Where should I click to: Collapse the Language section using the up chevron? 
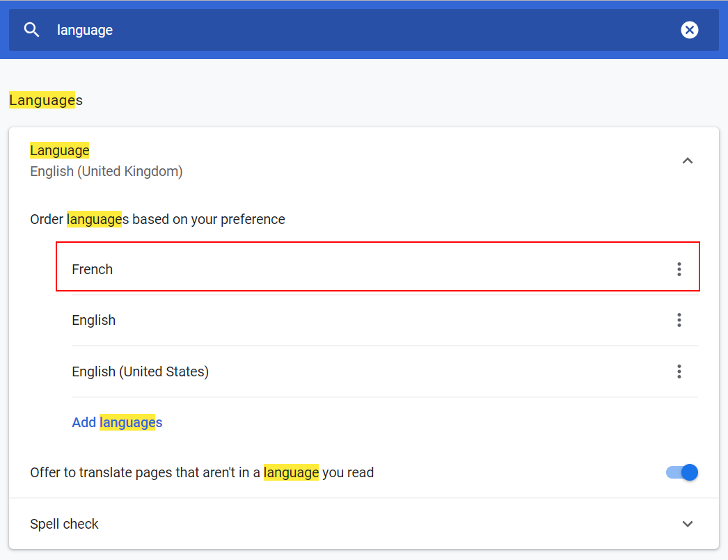click(x=688, y=161)
